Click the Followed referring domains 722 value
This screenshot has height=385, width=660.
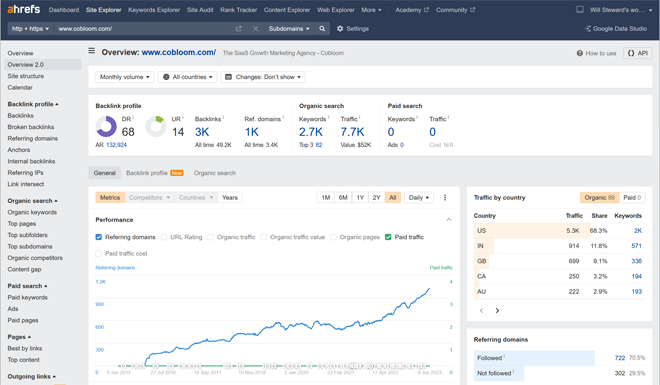(x=620, y=358)
